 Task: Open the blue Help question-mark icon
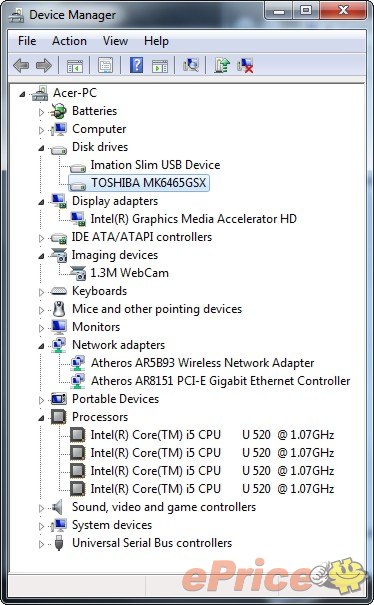(x=136, y=65)
